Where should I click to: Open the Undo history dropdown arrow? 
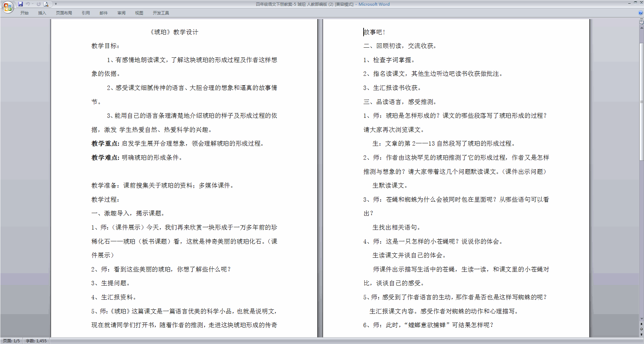[33, 4]
